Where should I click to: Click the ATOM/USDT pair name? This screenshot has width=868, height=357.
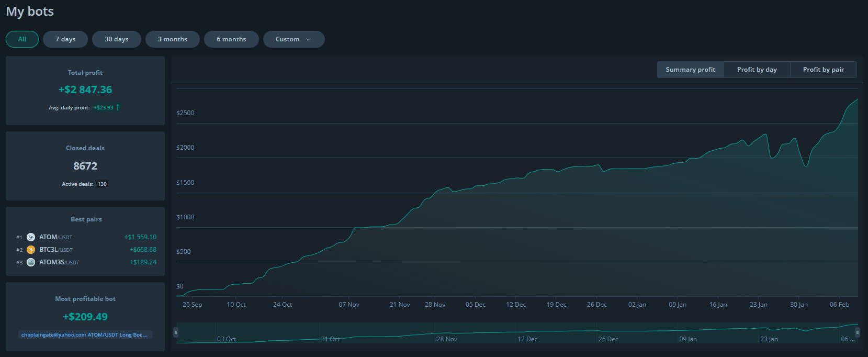pyautogui.click(x=55, y=237)
